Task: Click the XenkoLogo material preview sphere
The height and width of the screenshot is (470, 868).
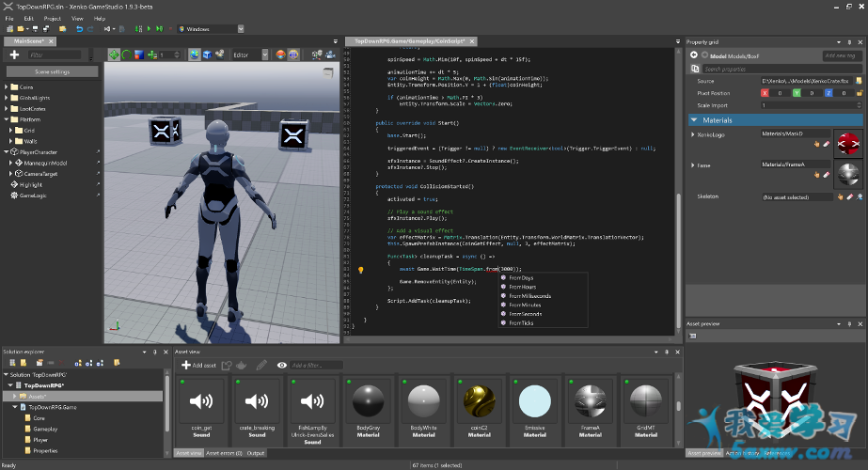Action: 848,144
